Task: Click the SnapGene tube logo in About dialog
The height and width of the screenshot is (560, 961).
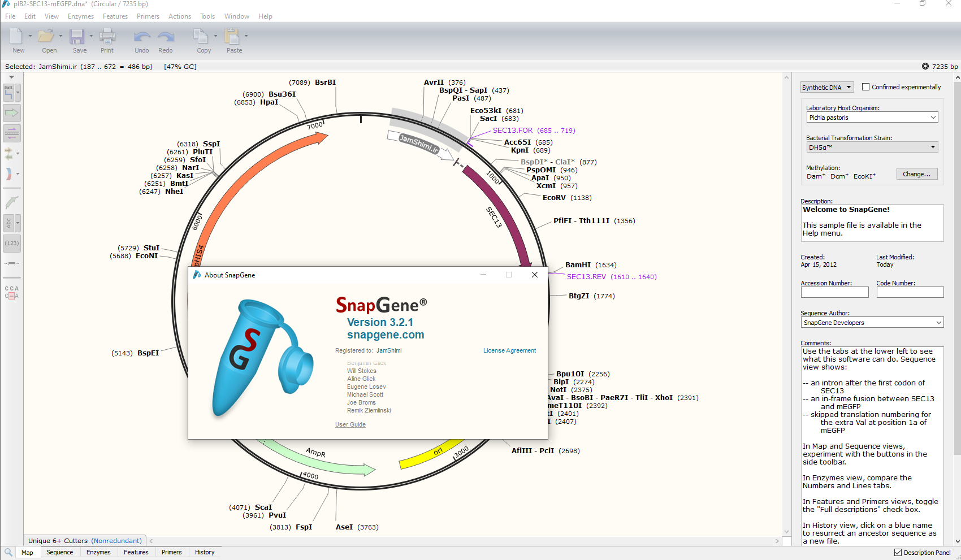Action: tap(262, 360)
